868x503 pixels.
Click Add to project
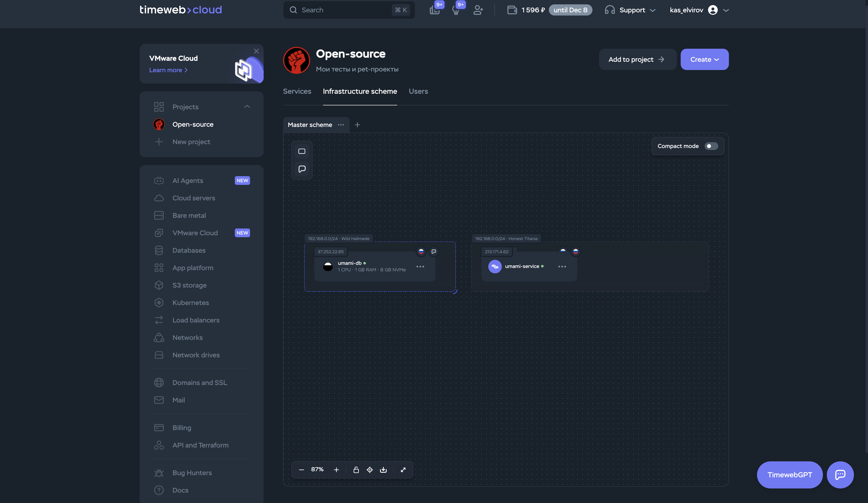[637, 59]
